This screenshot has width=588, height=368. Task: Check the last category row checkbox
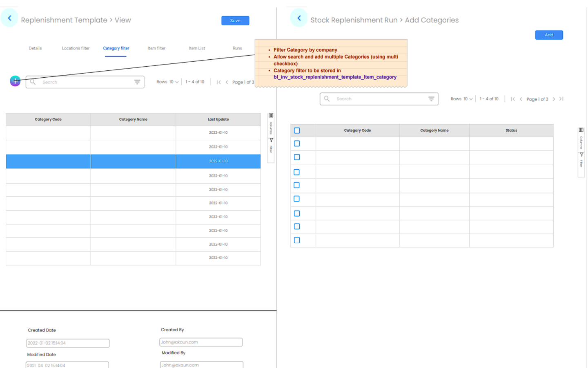click(297, 240)
